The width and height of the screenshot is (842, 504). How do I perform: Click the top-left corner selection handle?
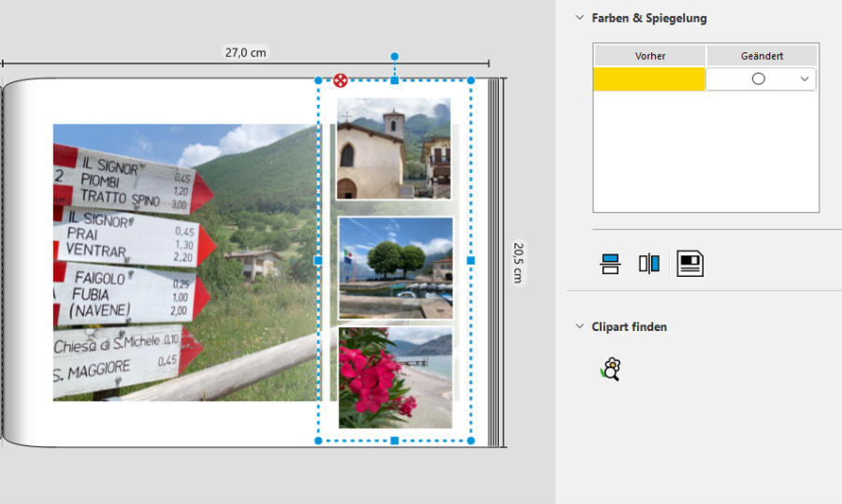[x=318, y=80]
